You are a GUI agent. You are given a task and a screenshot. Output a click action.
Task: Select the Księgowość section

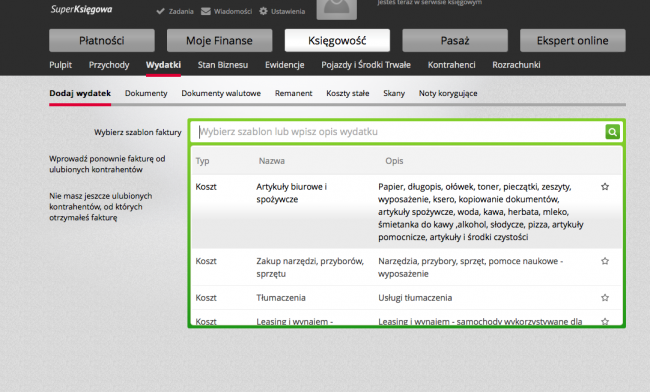(x=337, y=40)
